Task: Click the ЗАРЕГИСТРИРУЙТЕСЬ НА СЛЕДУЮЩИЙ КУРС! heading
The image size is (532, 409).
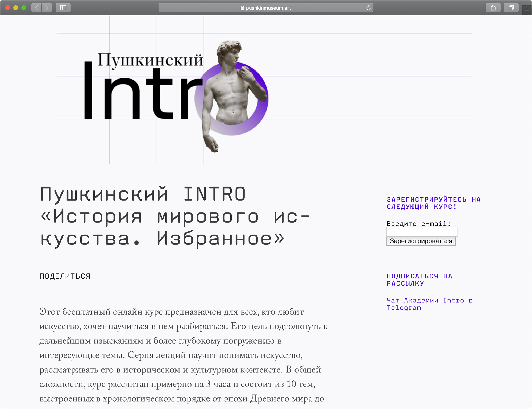Action: 434,203
